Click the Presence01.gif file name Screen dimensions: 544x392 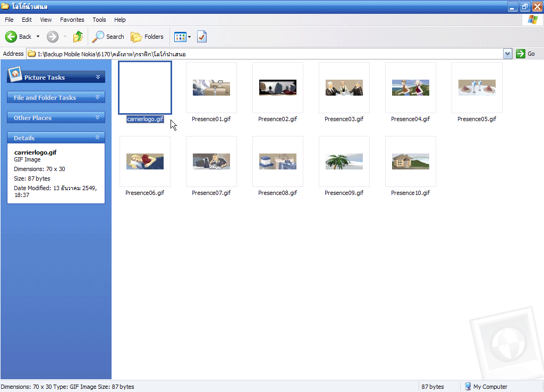coord(211,119)
